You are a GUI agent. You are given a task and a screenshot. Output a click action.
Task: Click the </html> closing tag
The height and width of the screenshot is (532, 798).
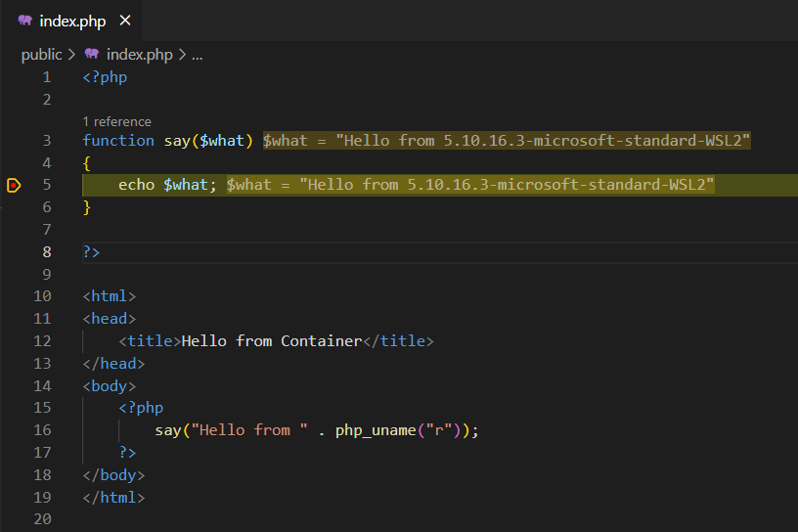pos(114,498)
